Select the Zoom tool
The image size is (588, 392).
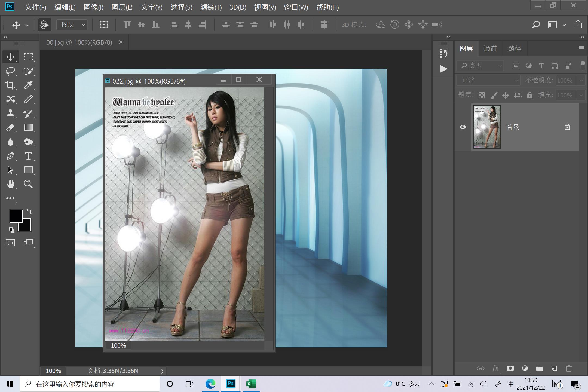(x=28, y=184)
